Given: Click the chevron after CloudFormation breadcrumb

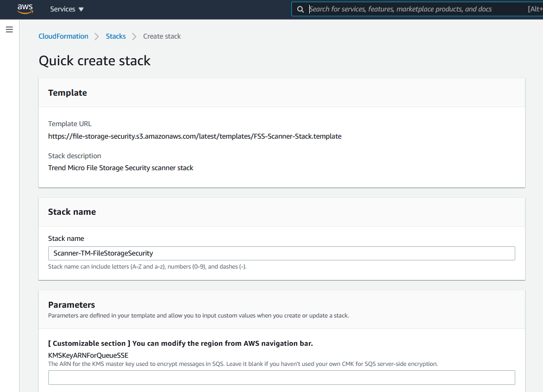Looking at the screenshot, I should coord(97,36).
